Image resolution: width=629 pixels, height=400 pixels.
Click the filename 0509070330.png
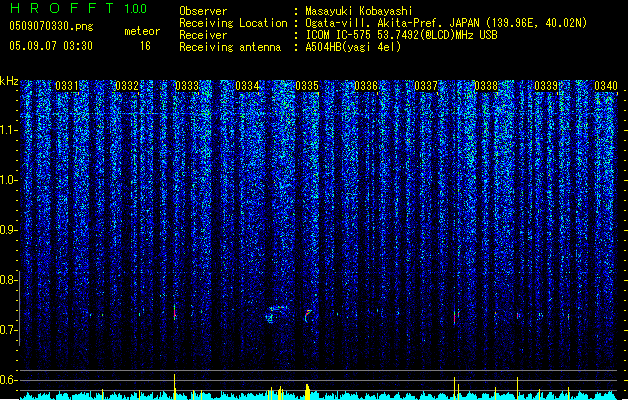pos(51,26)
